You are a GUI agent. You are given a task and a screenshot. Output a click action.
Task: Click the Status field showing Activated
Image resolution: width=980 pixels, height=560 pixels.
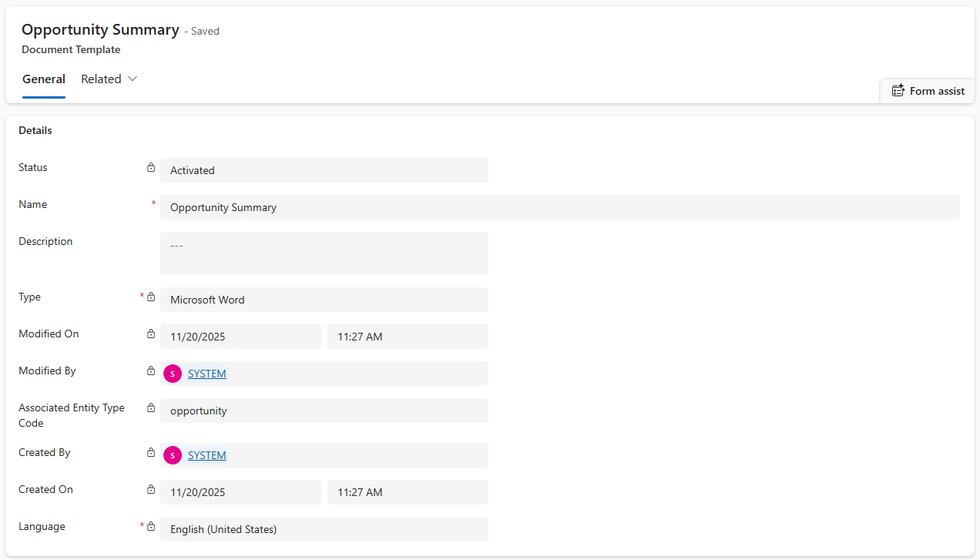324,170
